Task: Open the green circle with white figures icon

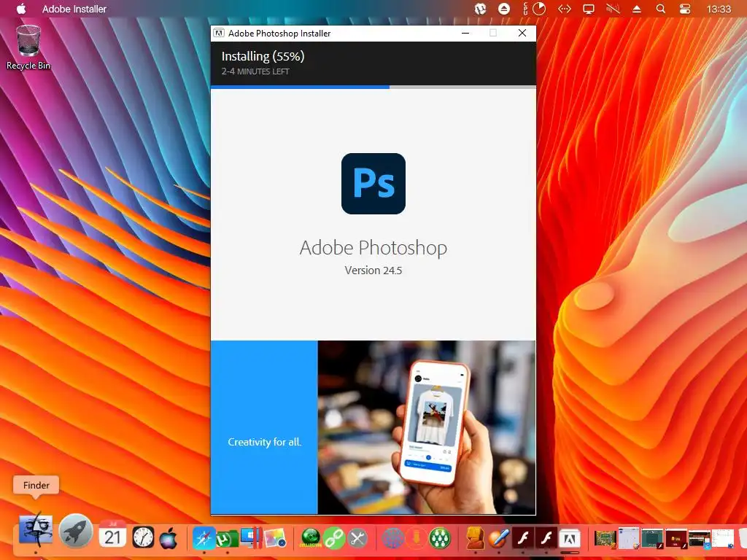Action: tap(440, 539)
